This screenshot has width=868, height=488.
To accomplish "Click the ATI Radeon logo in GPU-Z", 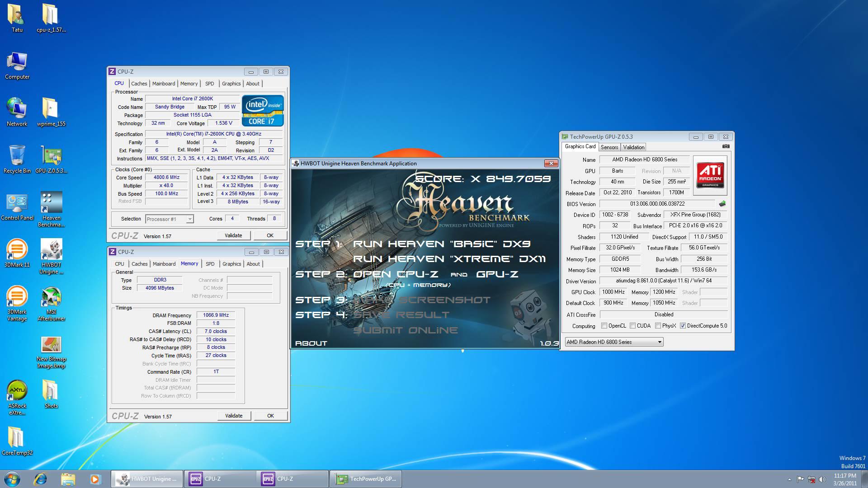I will coord(710,175).
